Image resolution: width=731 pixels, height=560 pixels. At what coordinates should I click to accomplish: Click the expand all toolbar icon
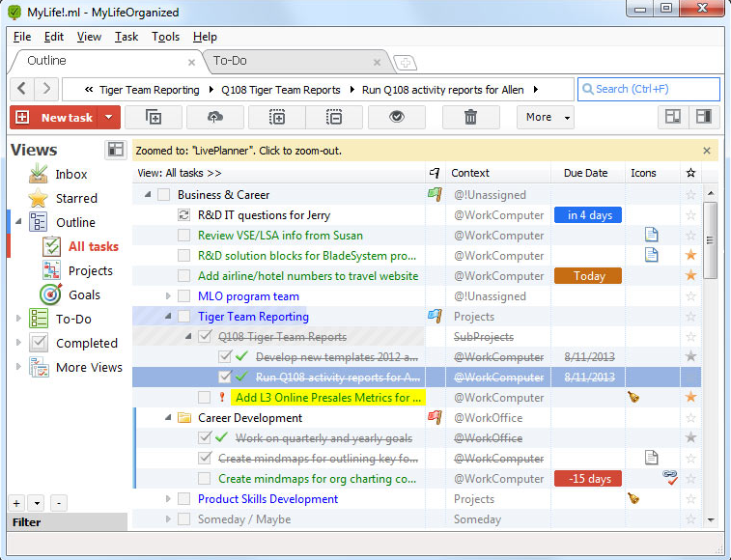(x=277, y=117)
